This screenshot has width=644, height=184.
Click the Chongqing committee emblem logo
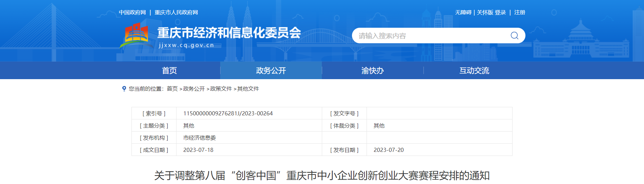[x=136, y=34]
